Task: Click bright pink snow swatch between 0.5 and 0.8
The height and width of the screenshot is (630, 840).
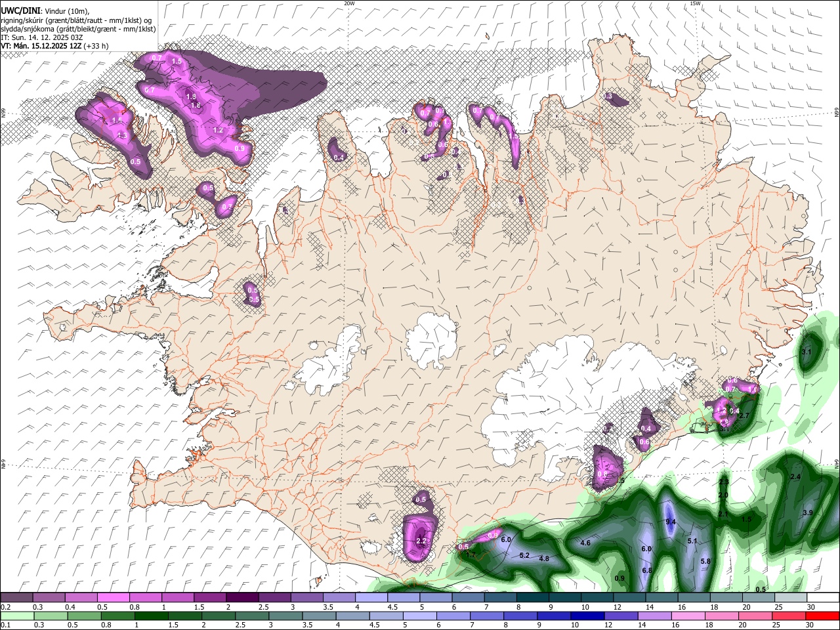Action: tap(113, 597)
